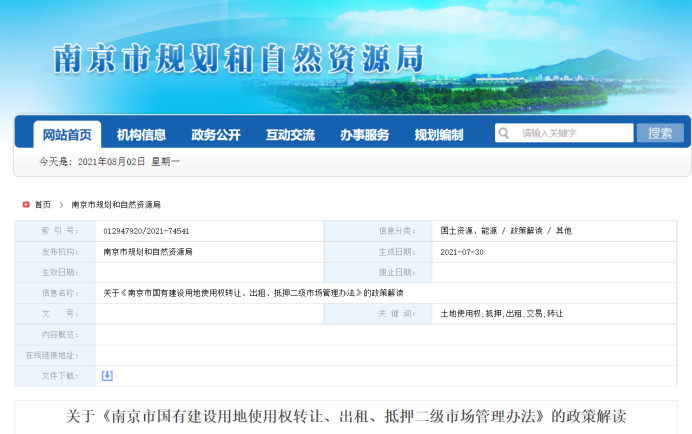Select index number 012947920/2021-74541
The width and height of the screenshot is (692, 434).
click(146, 231)
